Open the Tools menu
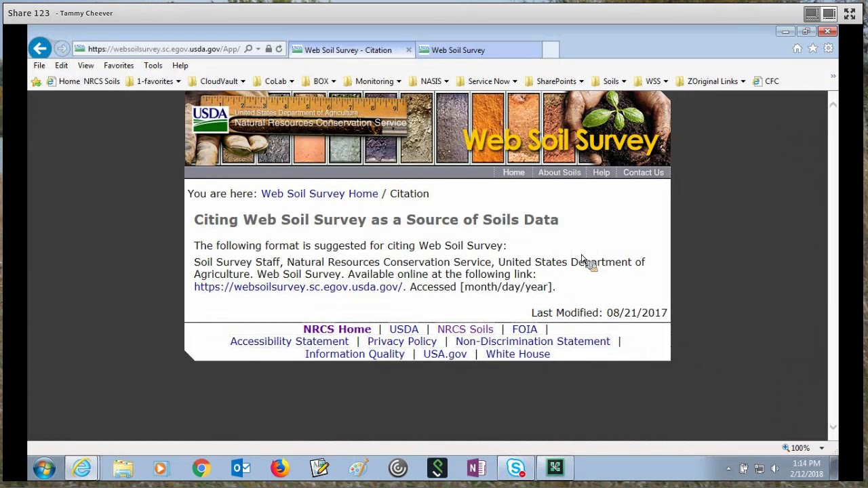This screenshot has width=868, height=488. click(x=153, y=66)
